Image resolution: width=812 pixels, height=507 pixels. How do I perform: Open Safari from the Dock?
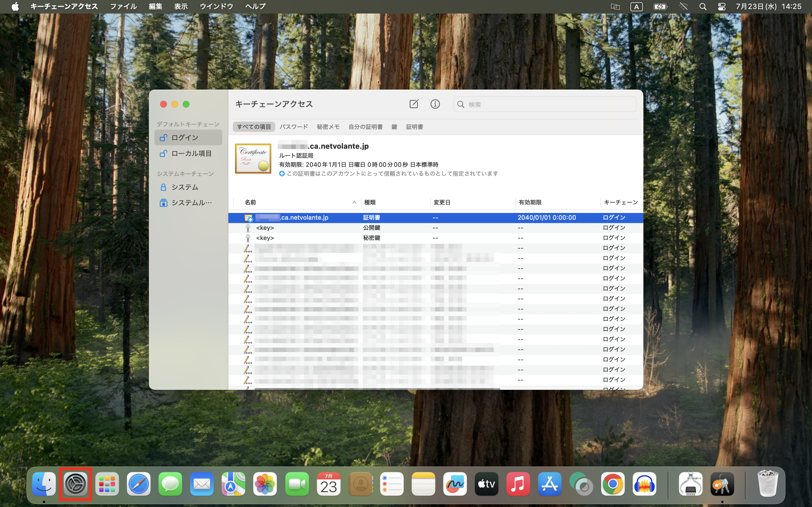(x=139, y=484)
